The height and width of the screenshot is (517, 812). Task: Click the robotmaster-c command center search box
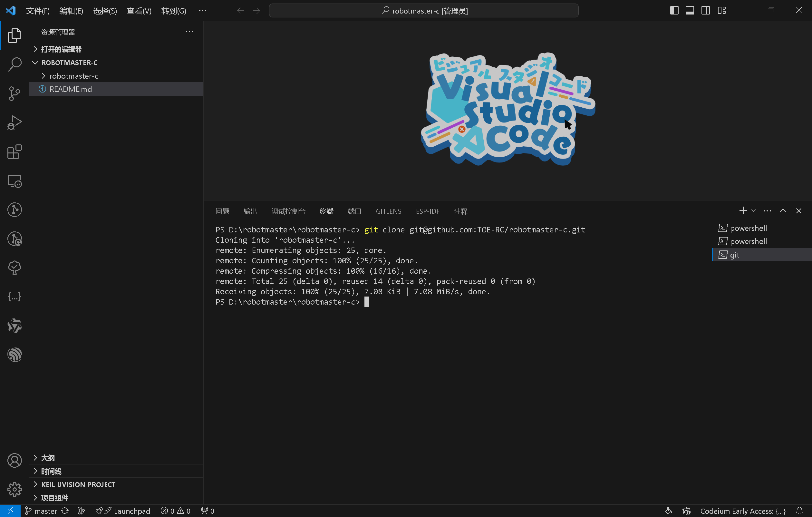point(424,10)
